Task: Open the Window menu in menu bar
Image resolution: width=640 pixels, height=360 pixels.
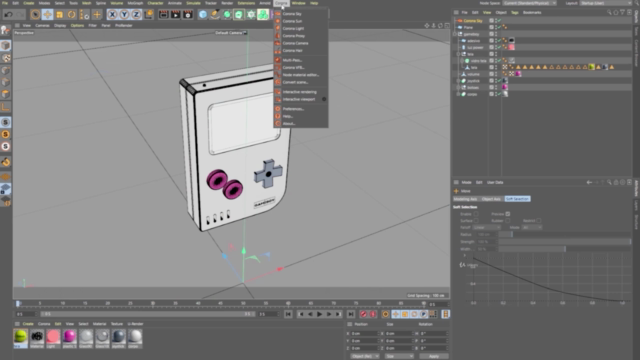Action: [298, 3]
